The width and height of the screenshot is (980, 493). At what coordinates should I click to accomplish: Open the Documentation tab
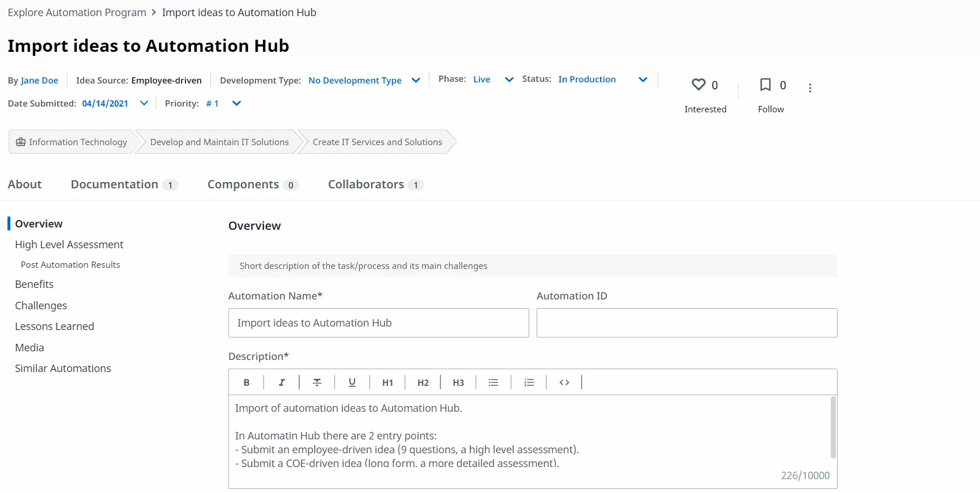click(125, 184)
